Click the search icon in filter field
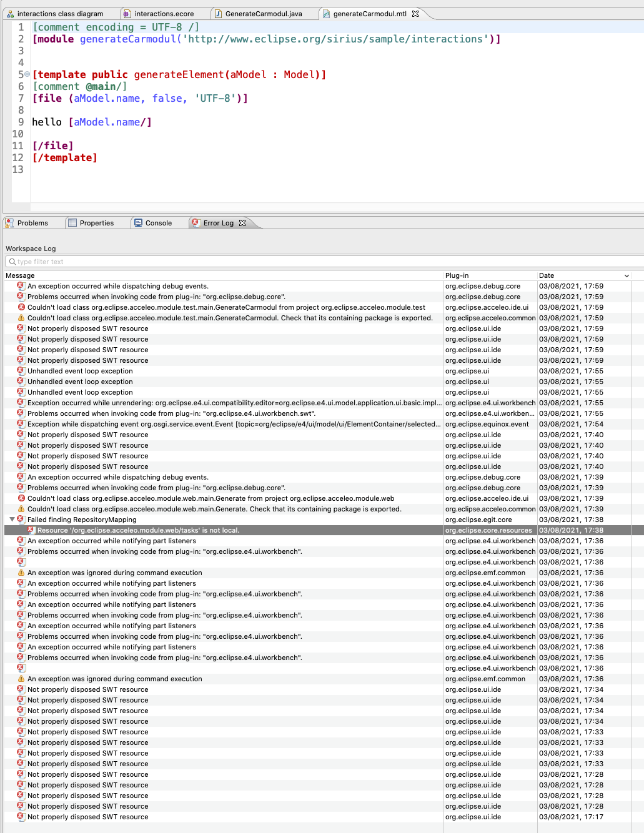The height and width of the screenshot is (833, 644). (12, 262)
